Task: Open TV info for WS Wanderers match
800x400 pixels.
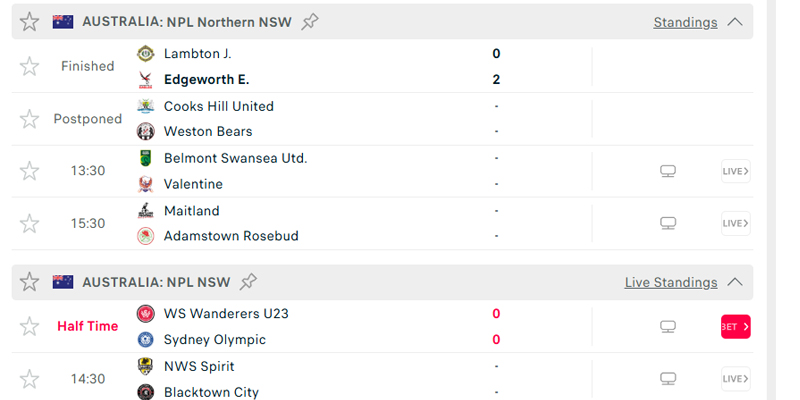Action: 668,327
